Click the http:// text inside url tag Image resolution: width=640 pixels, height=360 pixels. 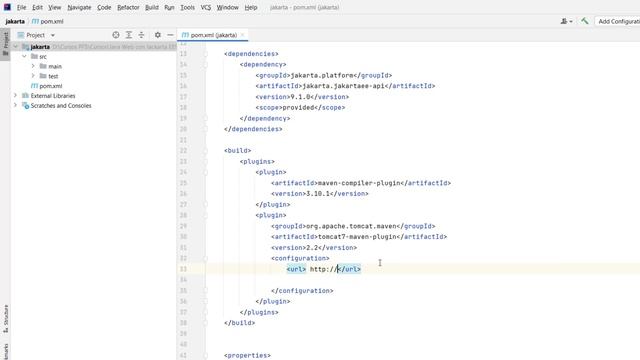pos(323,269)
